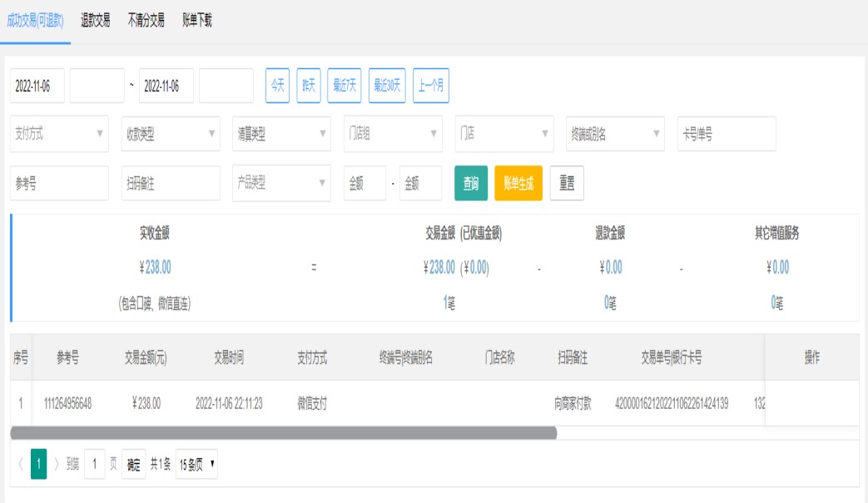The height and width of the screenshot is (503, 868).
Task: Open the 不清分交易 tab
Action: click(146, 21)
